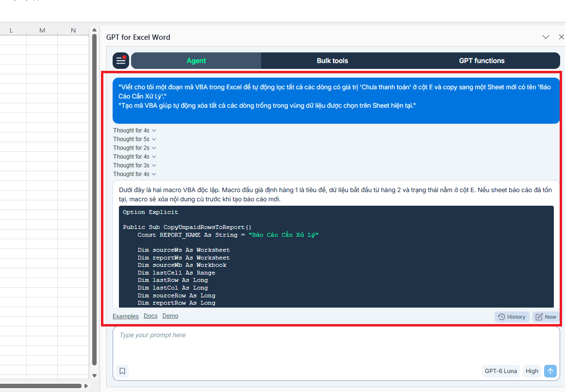Open chat History
Image resolution: width=565 pixels, height=392 pixels.
(x=512, y=317)
